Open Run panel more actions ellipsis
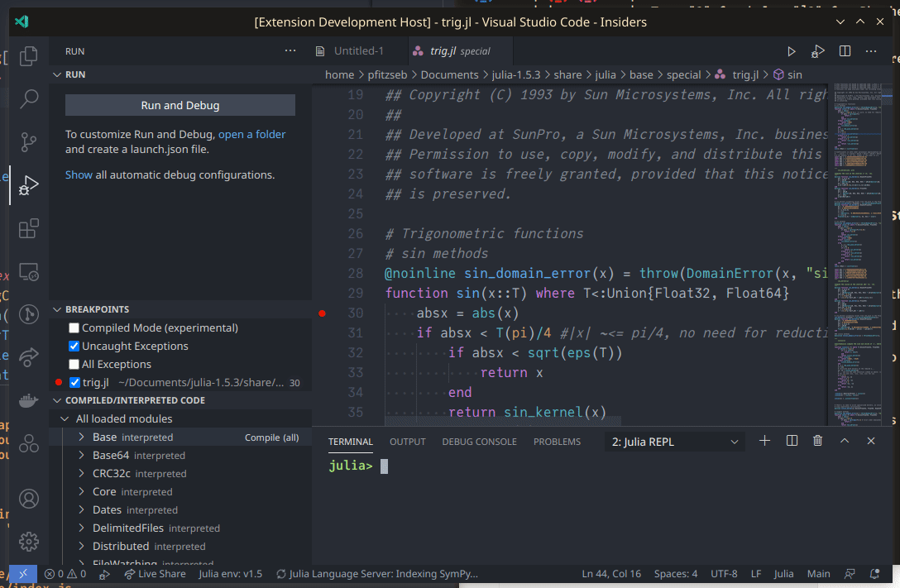 290,50
